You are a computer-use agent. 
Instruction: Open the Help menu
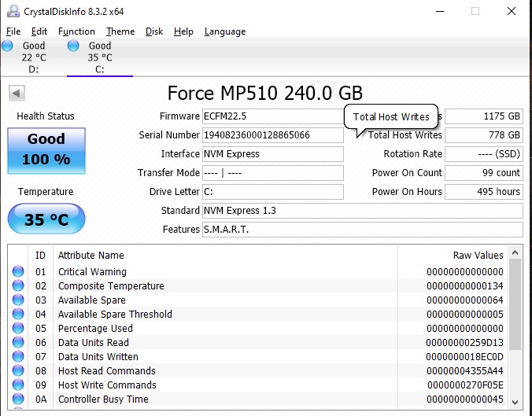[x=183, y=31]
